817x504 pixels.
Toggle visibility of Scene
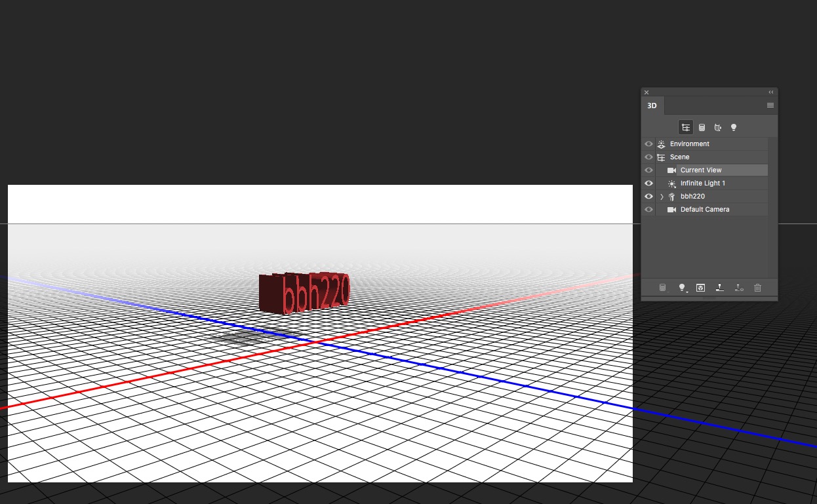[648, 157]
